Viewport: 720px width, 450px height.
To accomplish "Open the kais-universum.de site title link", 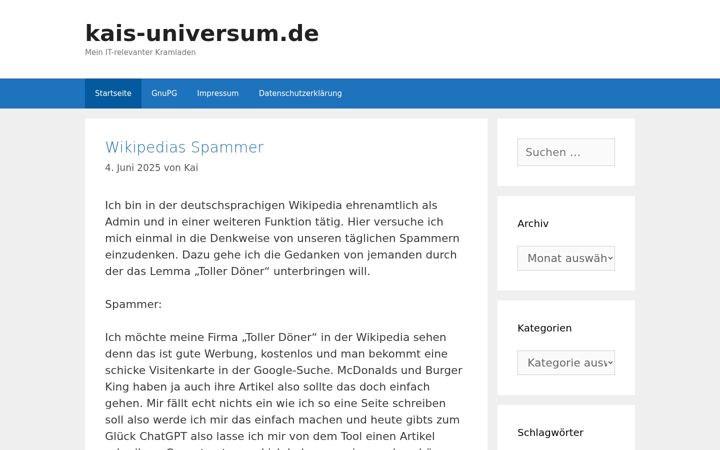I will [x=202, y=34].
